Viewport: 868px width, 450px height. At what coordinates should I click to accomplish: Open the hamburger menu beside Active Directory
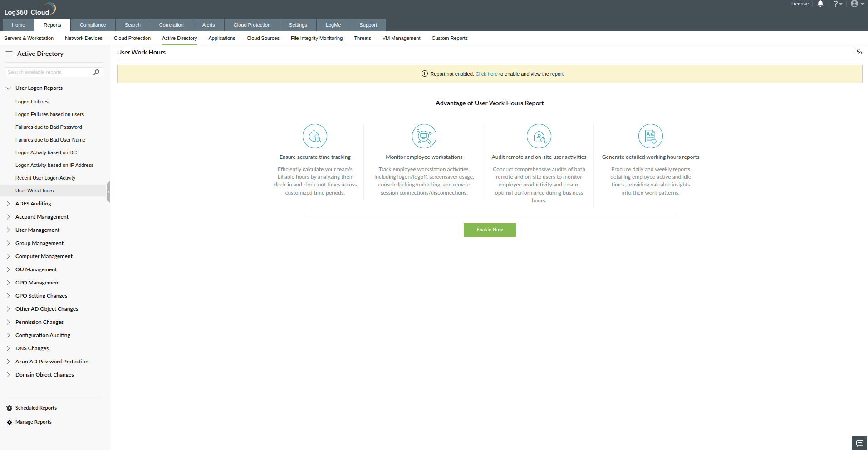tap(9, 54)
